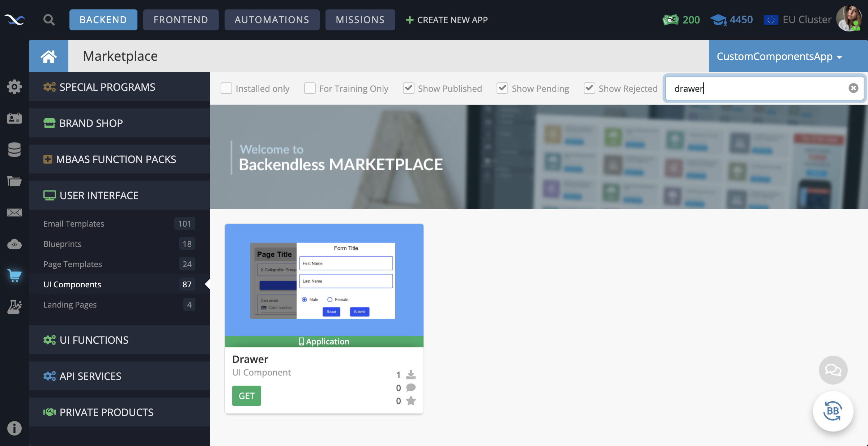The height and width of the screenshot is (446, 868).
Task: Click GET button for Drawer component
Action: tap(246, 395)
